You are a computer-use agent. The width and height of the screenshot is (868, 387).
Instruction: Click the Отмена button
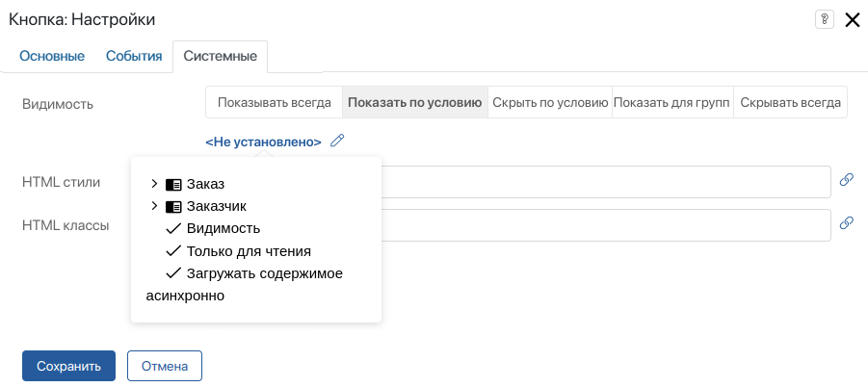pos(164,366)
